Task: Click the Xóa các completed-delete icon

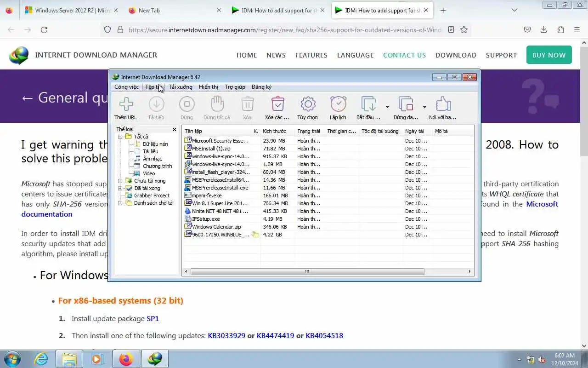Action: pyautogui.click(x=277, y=104)
